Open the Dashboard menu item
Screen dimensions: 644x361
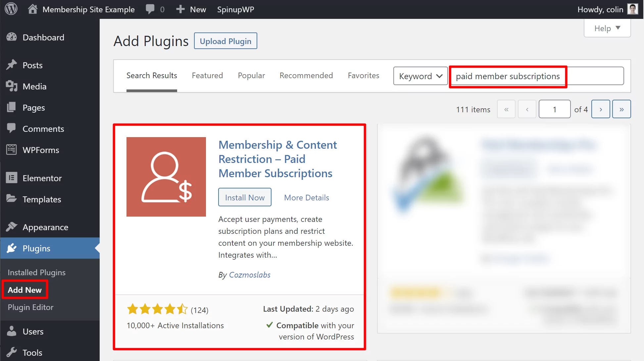(x=50, y=37)
